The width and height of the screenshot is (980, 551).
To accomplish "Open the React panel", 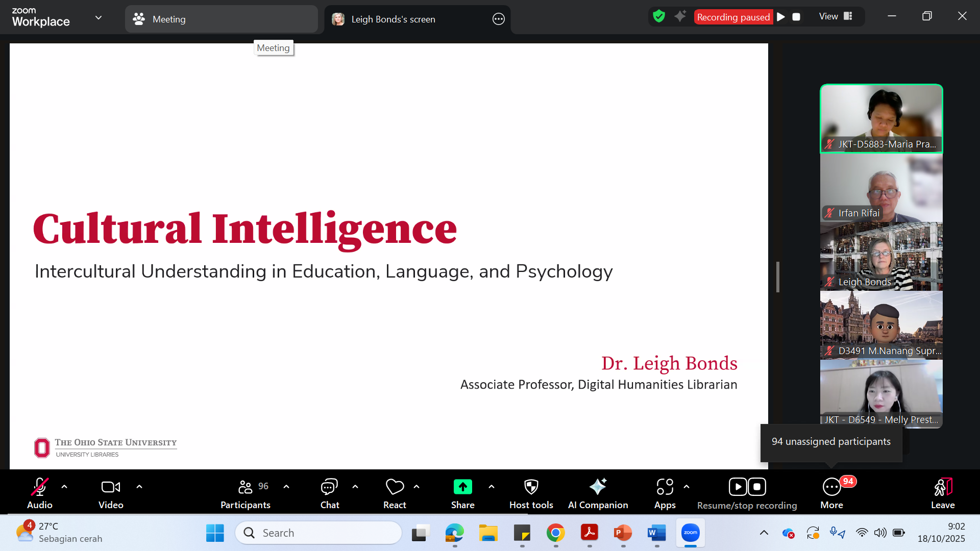I will [394, 486].
